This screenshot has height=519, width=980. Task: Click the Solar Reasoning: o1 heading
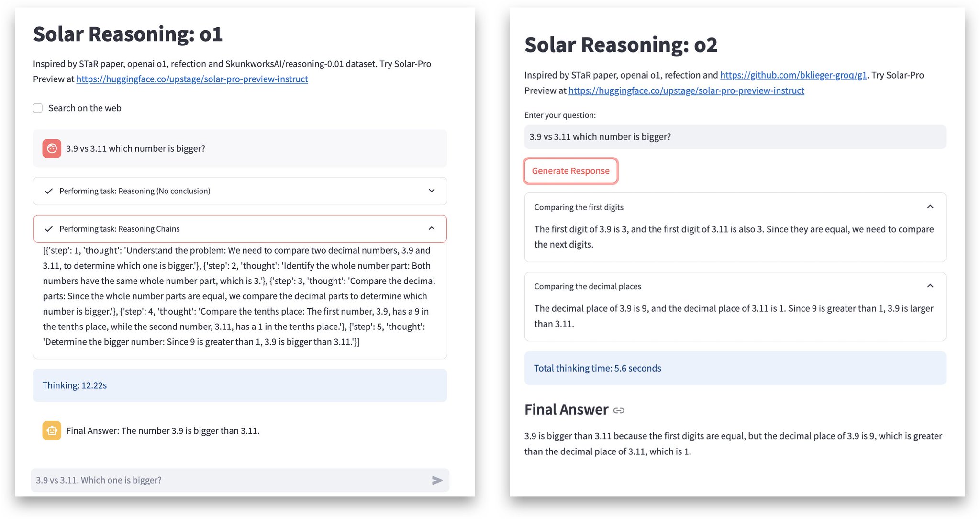click(x=128, y=34)
